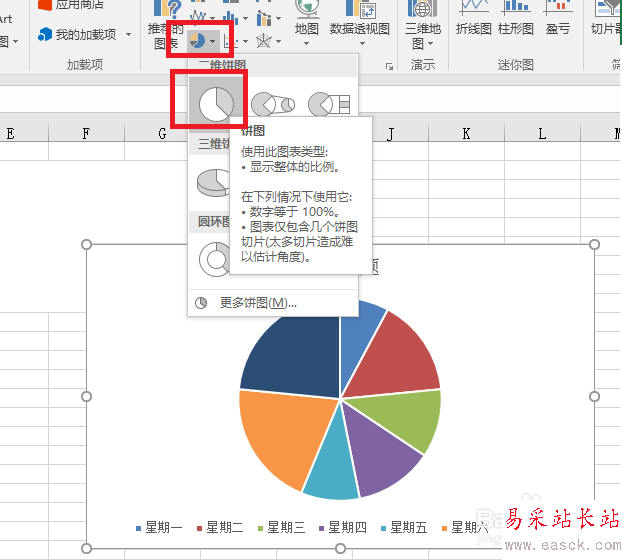Open More Pie Charts (更多饼图) entry
Viewport: 622px width, 560px height.
(x=258, y=303)
